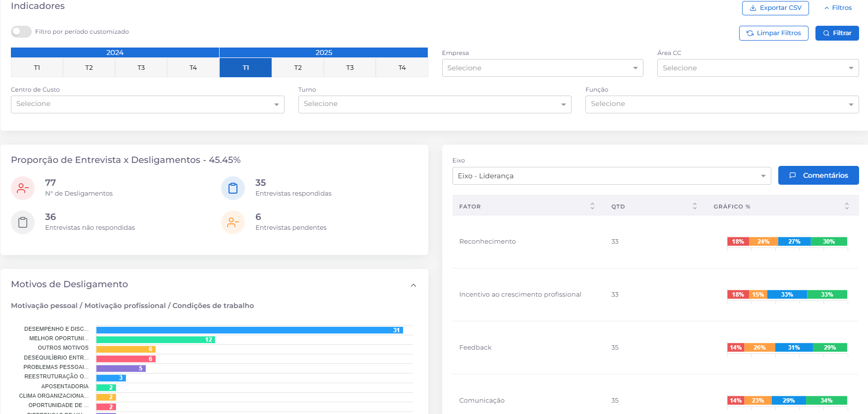The width and height of the screenshot is (868, 414).
Task: Click the Entrevistas respondidas clipboard icon
Action: 233,188
